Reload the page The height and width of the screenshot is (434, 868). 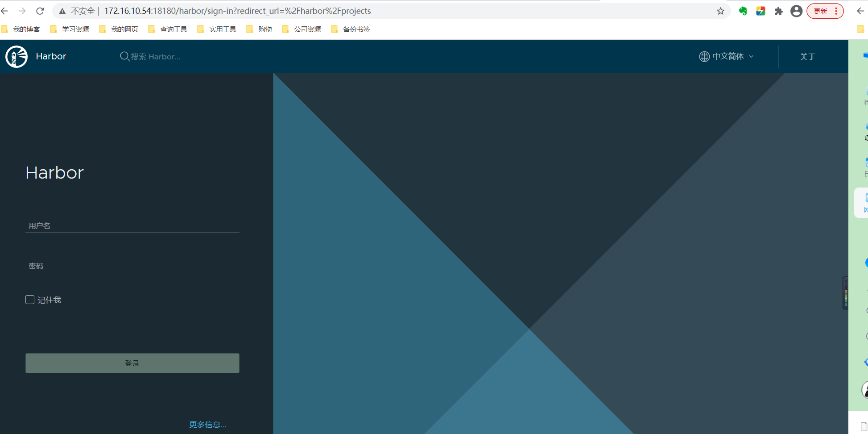point(40,11)
